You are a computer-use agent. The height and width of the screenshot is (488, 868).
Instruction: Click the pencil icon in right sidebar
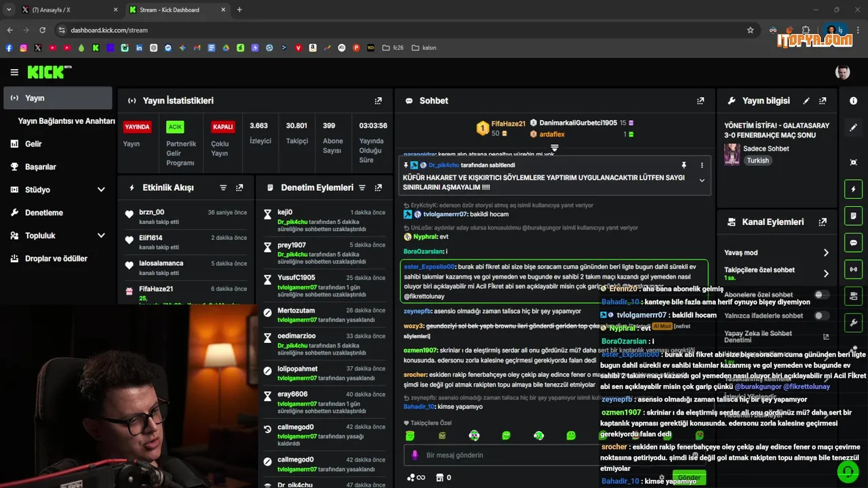coord(853,127)
